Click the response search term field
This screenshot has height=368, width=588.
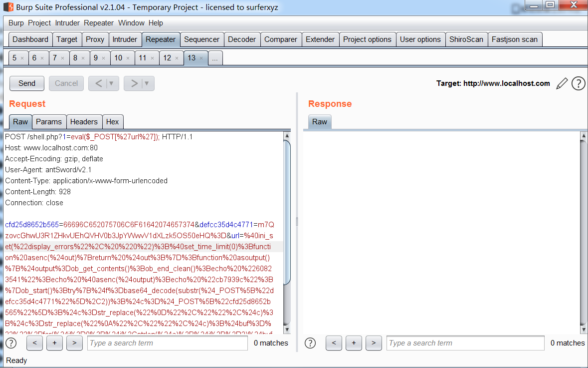coord(465,343)
